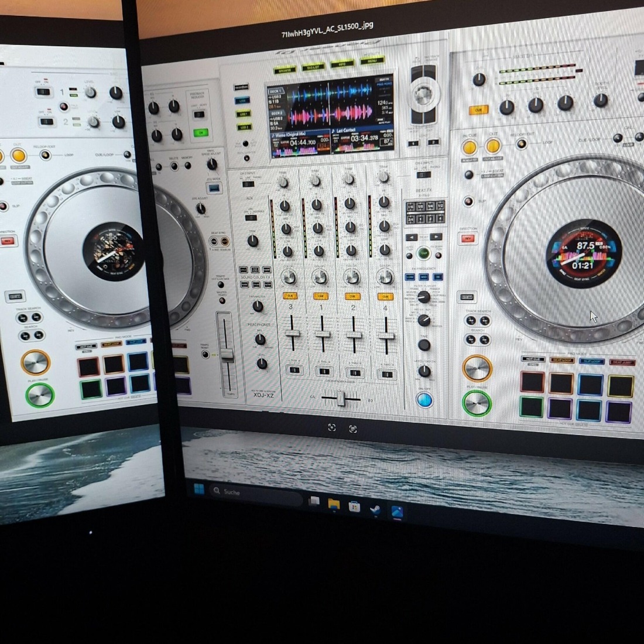
Task: Click the orange CUE button above channel 3
Action: click(290, 296)
